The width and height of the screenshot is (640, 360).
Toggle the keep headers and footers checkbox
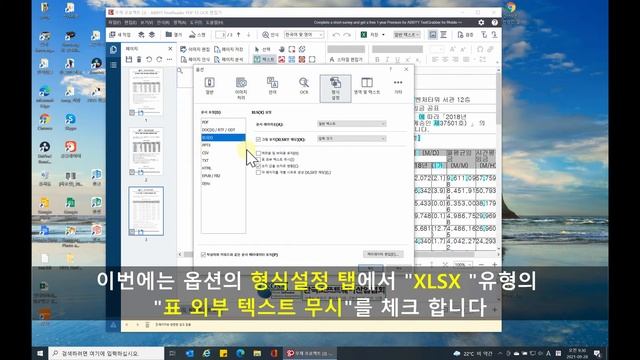pyautogui.click(x=258, y=153)
